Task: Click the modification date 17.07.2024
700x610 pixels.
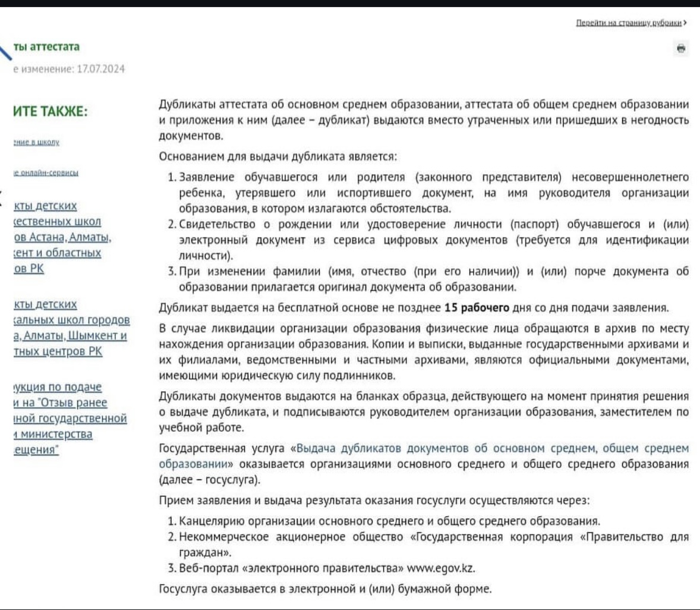Action: coord(100,69)
